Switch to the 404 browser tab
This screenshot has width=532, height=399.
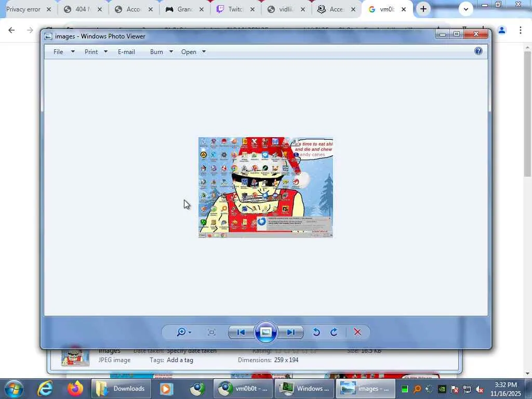click(x=83, y=9)
